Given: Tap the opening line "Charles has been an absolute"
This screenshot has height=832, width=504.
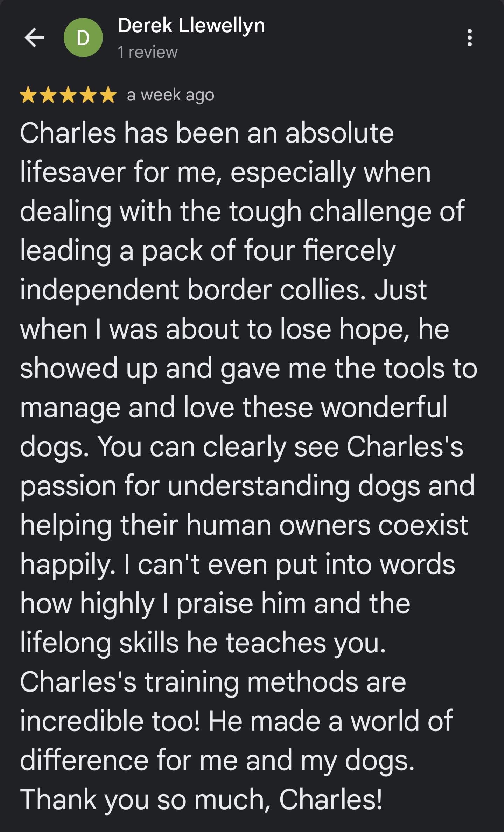Looking at the screenshot, I should pyautogui.click(x=207, y=133).
